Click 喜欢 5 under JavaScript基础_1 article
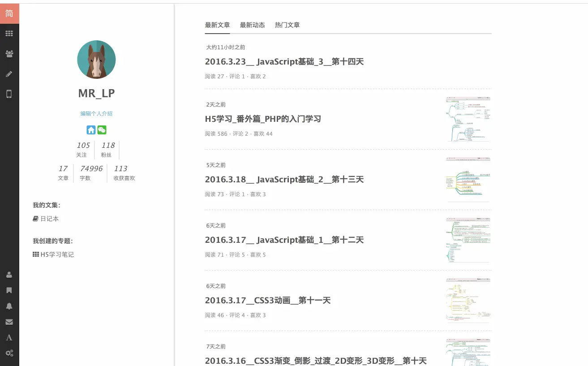The height and width of the screenshot is (366, 588). pos(258,255)
